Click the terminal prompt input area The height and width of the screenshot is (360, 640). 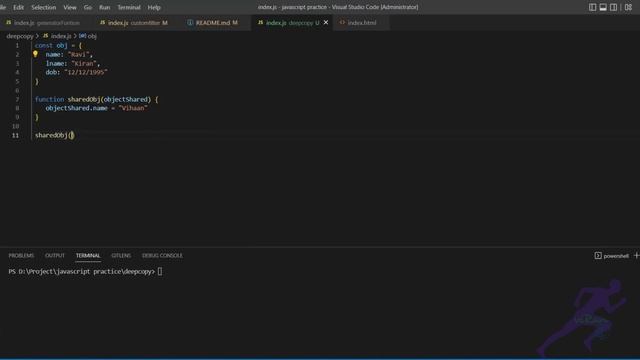[160, 271]
